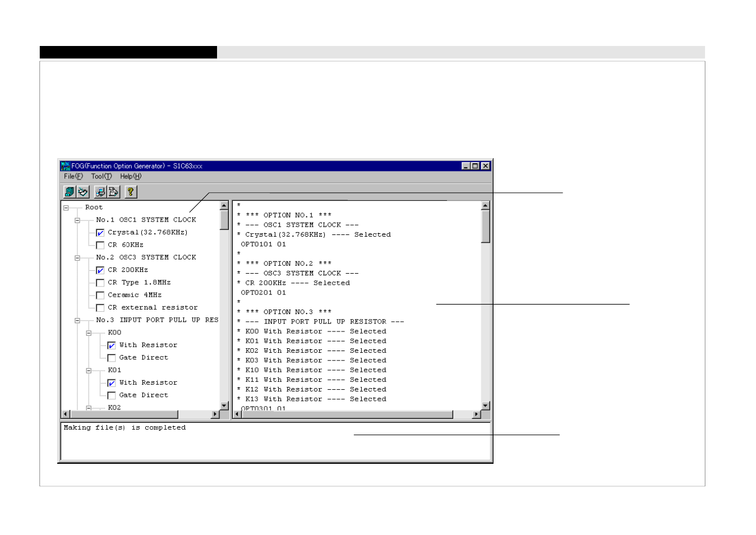Image resolution: width=756 pixels, height=535 pixels.
Task: Select No.1 OSC1 SYSTEM CLOCK label
Action: click(x=146, y=220)
